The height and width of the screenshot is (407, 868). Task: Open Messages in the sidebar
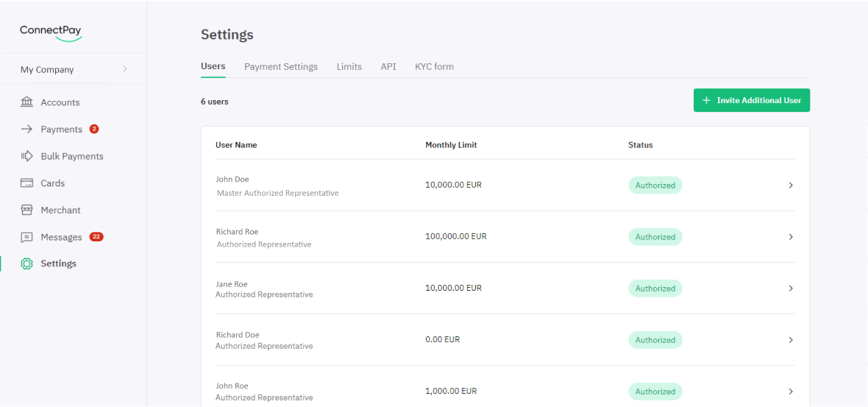62,237
